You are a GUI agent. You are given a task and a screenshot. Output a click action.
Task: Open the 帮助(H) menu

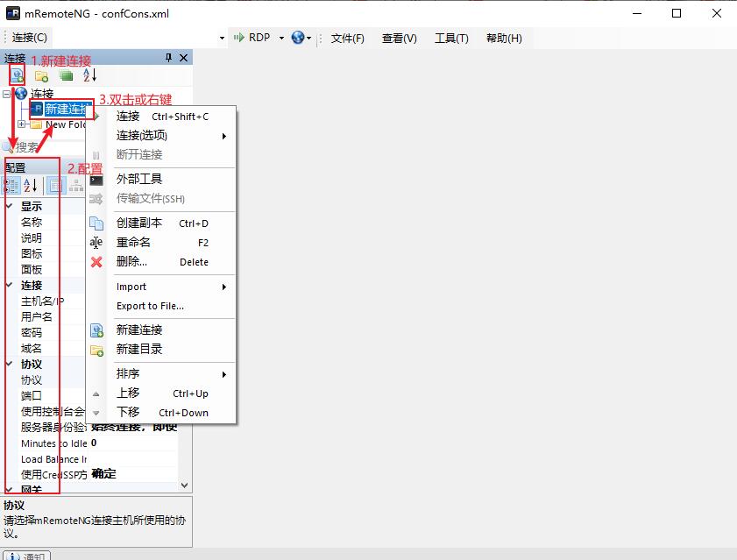(x=504, y=38)
